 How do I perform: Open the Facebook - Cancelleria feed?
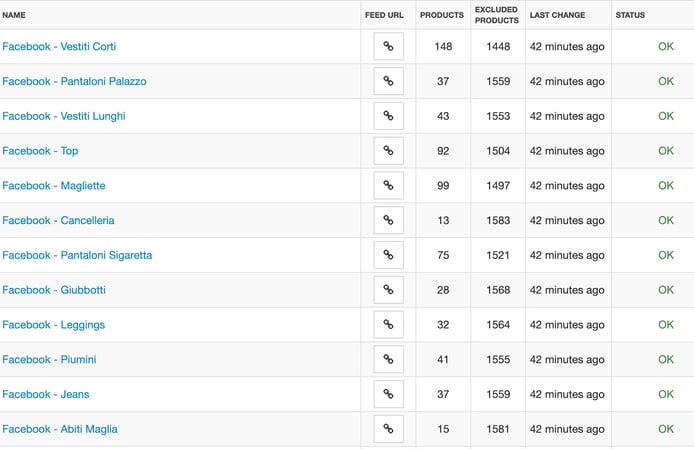[x=58, y=221]
